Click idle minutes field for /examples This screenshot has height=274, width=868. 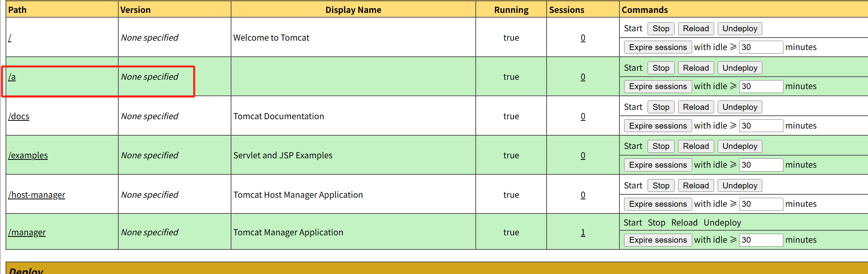coord(761,165)
